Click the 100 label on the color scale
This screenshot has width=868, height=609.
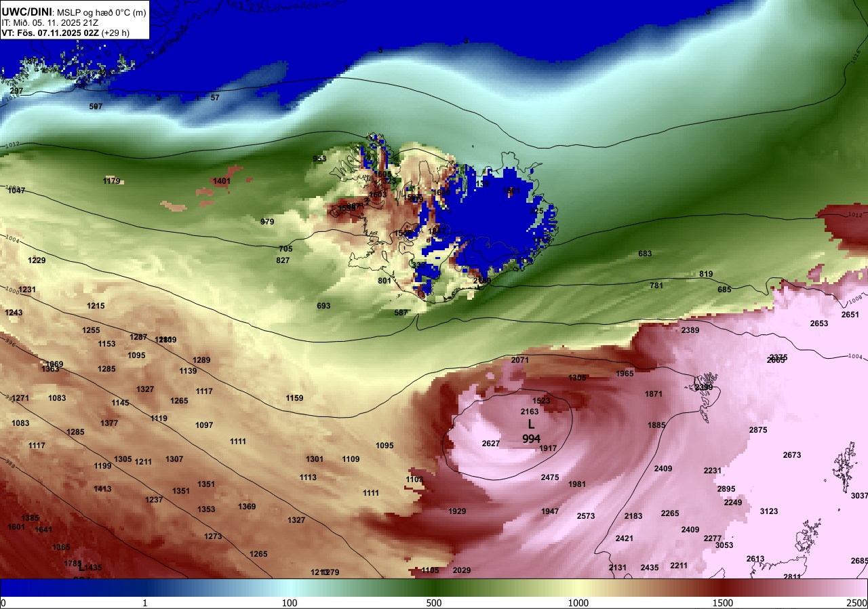tap(290, 603)
